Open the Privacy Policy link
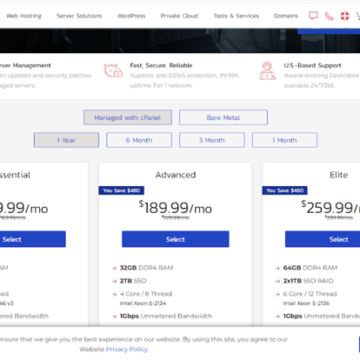Viewport: 360px width, 360px height. (x=127, y=349)
